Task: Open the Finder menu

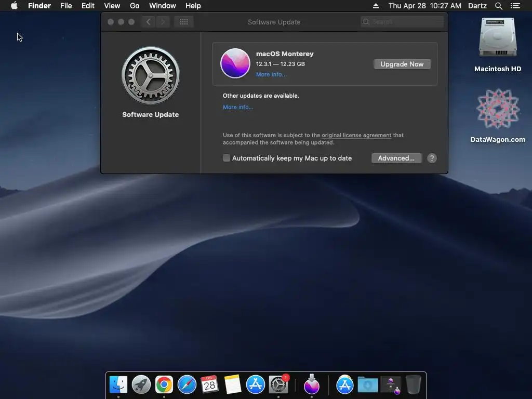Action: point(39,6)
